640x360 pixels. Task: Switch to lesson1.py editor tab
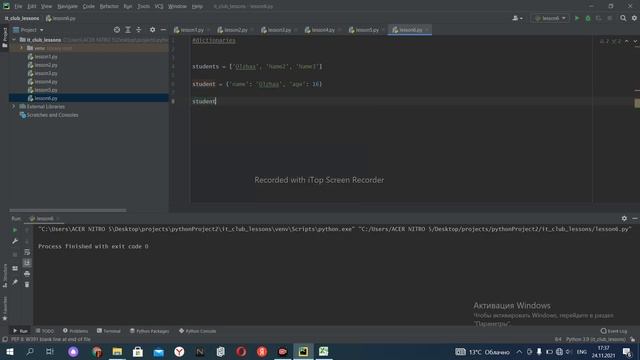click(x=192, y=30)
